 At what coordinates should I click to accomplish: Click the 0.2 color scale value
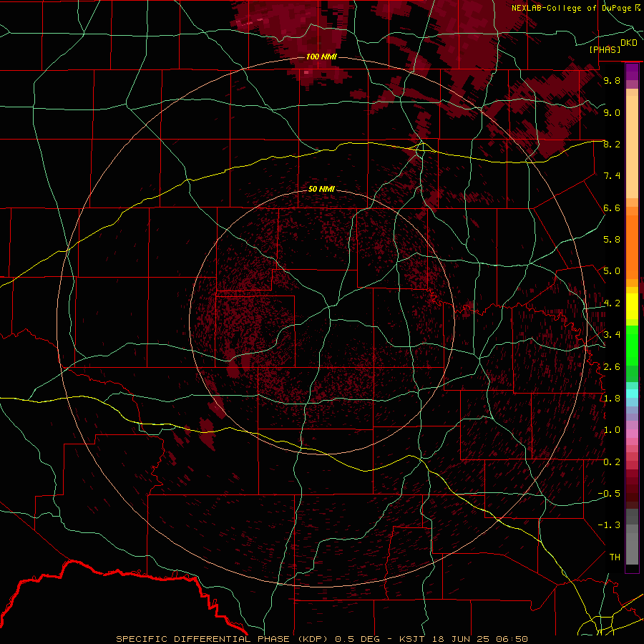point(612,462)
